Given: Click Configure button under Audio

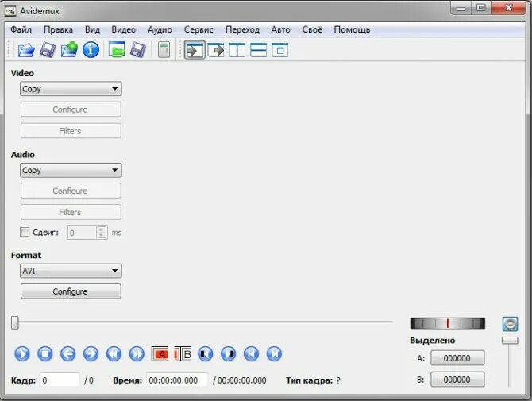Looking at the screenshot, I should (71, 191).
